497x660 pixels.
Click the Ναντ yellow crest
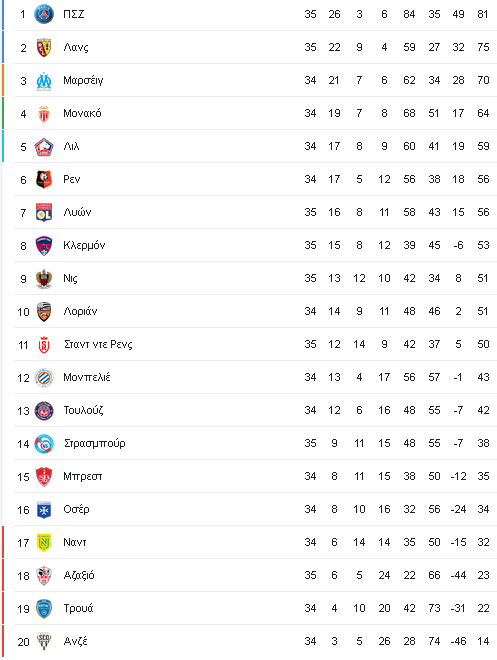(44, 543)
